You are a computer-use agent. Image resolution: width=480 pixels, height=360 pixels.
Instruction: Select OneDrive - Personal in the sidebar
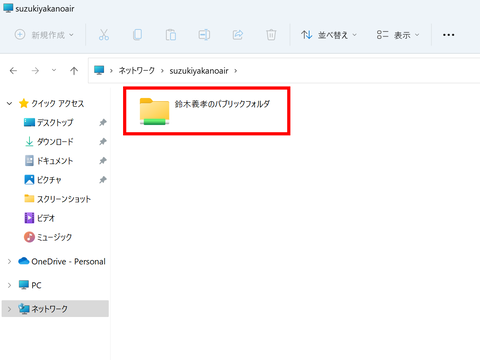(62, 261)
